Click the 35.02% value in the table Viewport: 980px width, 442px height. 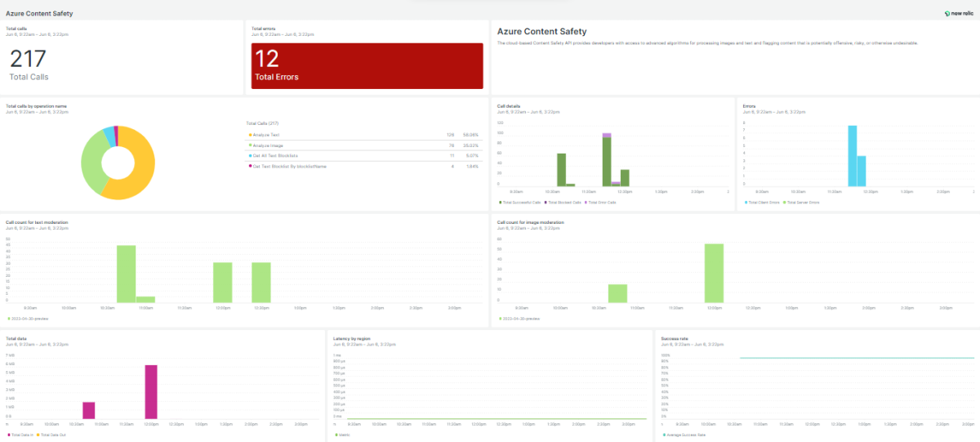point(470,145)
